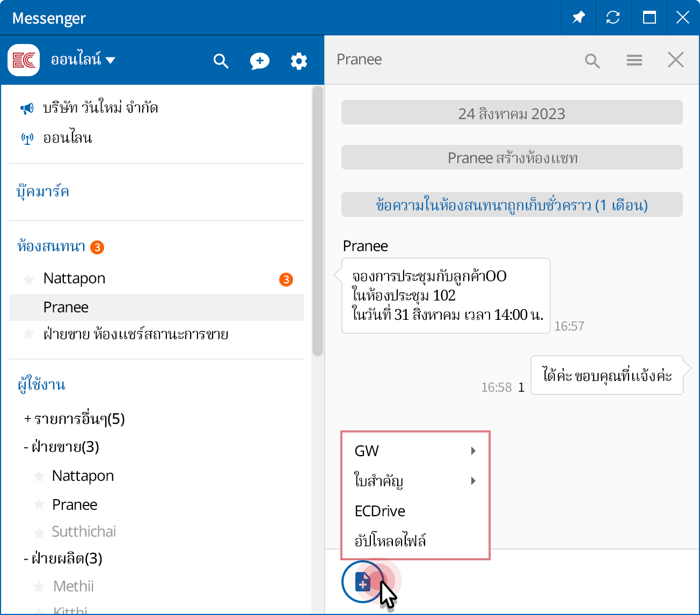Click the refresh icon in title bar
Image resolution: width=700 pixels, height=615 pixels.
[x=613, y=18]
